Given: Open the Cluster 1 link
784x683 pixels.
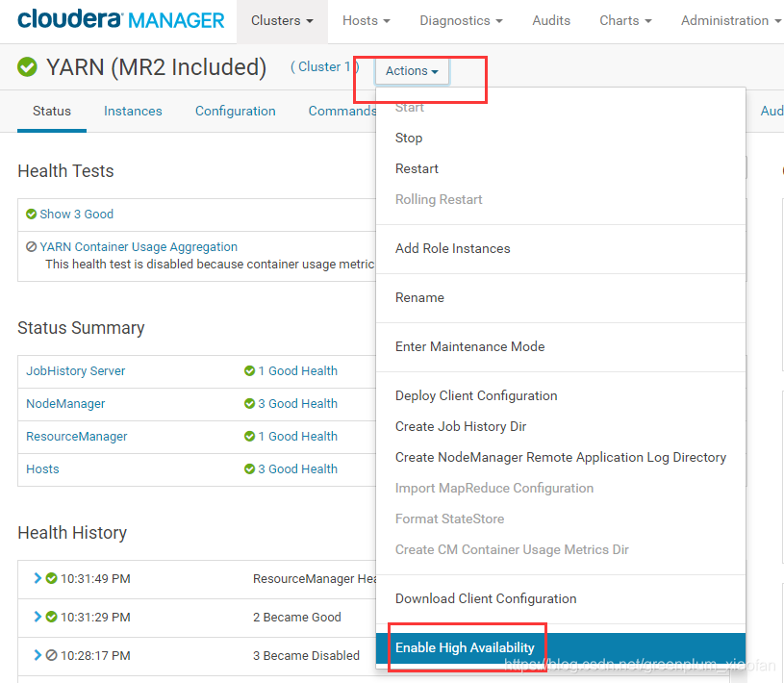Looking at the screenshot, I should point(324,66).
